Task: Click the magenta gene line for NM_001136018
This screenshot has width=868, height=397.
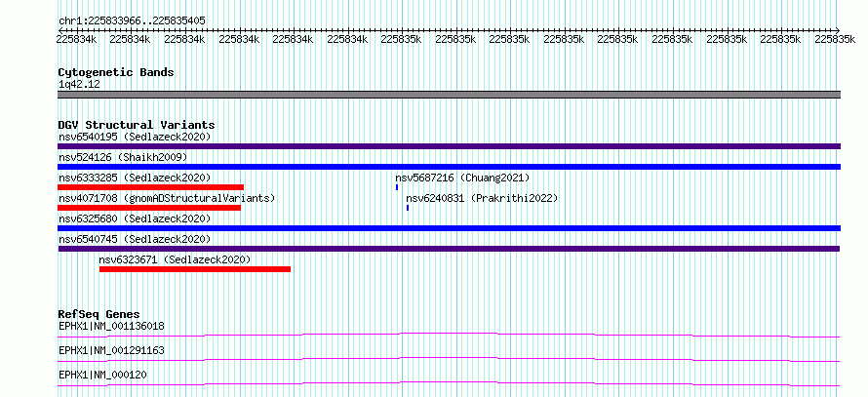Action: click(449, 335)
